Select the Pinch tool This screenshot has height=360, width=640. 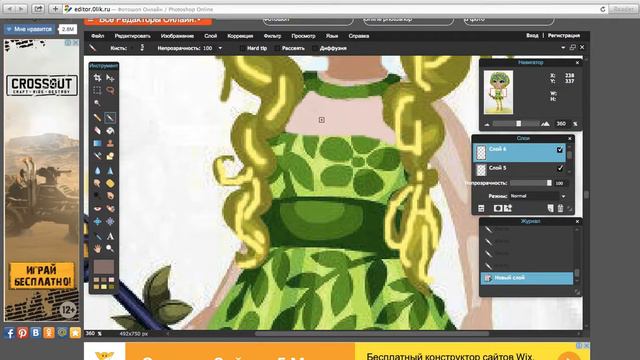pyautogui.click(x=110, y=221)
